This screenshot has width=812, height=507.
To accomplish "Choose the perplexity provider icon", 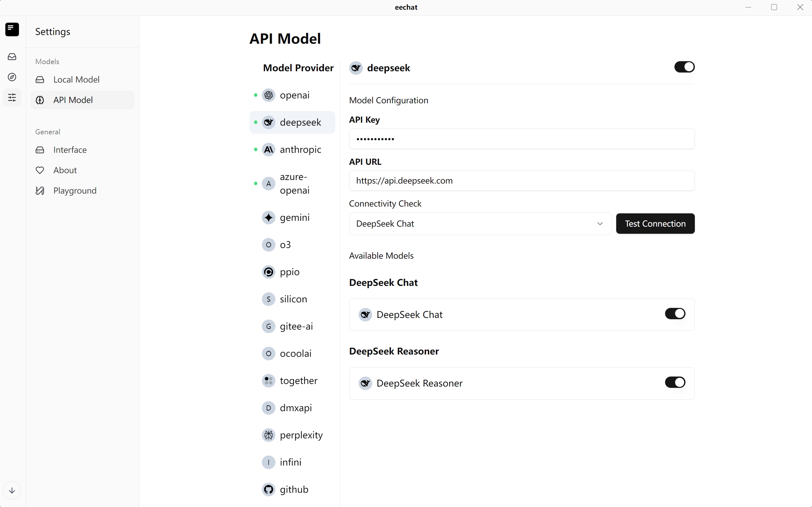I will [x=268, y=435].
